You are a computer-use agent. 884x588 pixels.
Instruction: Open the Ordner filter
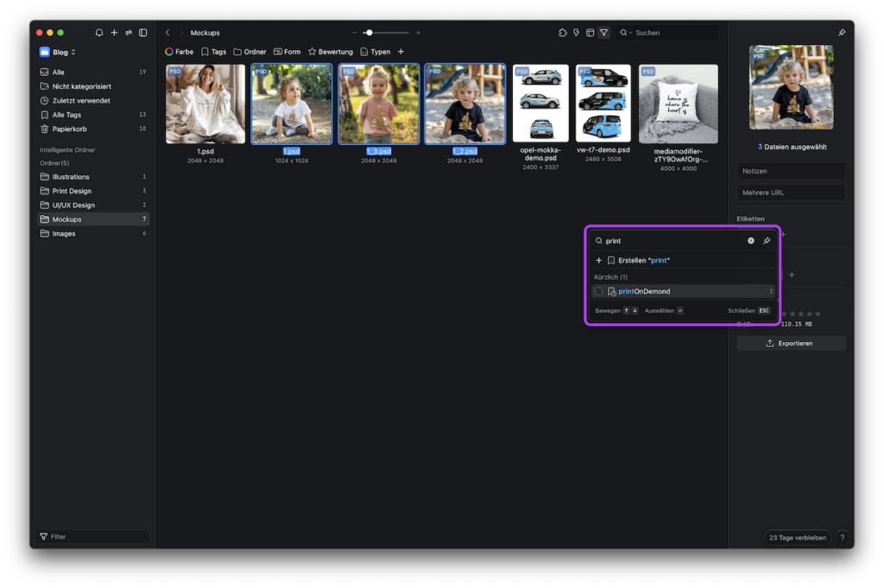pyautogui.click(x=249, y=52)
